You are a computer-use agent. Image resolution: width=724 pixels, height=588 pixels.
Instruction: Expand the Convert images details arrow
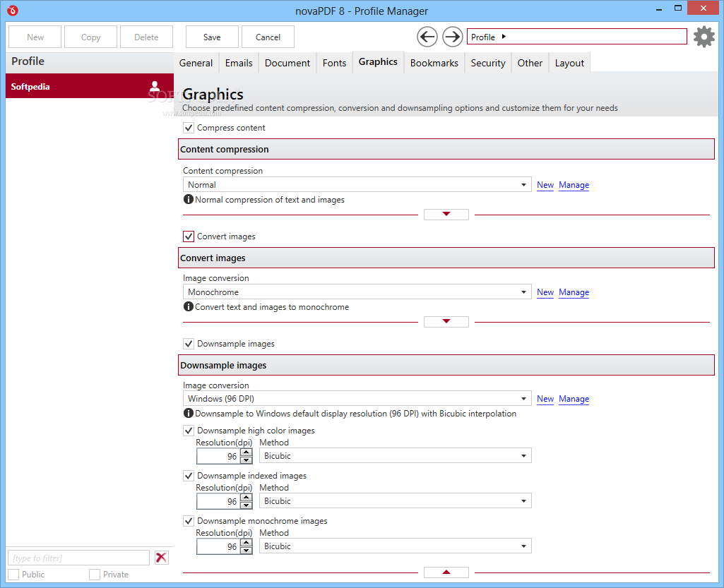pyautogui.click(x=446, y=321)
